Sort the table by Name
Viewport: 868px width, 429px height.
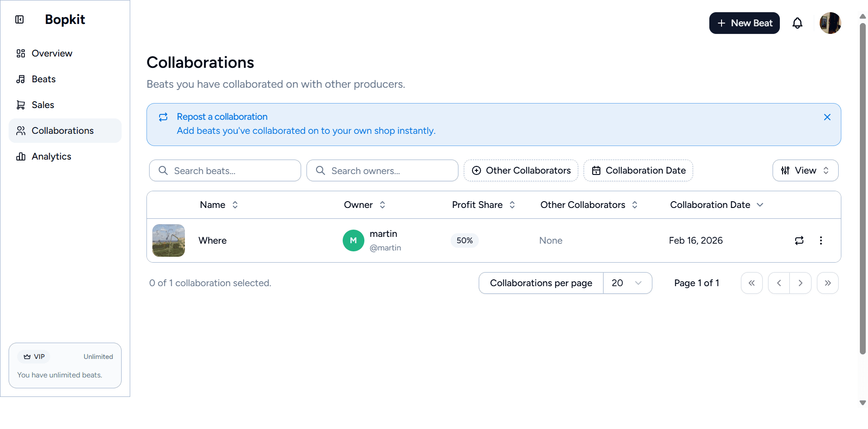235,205
